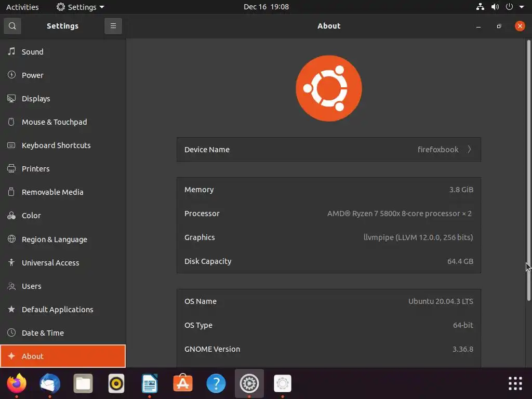Select Users in the sidebar
The width and height of the screenshot is (532, 399).
coord(63,286)
